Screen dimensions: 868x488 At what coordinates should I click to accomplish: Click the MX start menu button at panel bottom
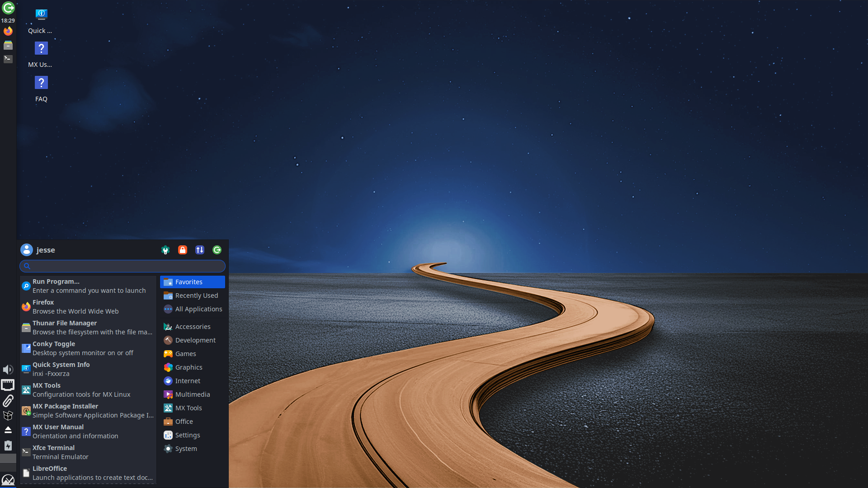(8, 480)
